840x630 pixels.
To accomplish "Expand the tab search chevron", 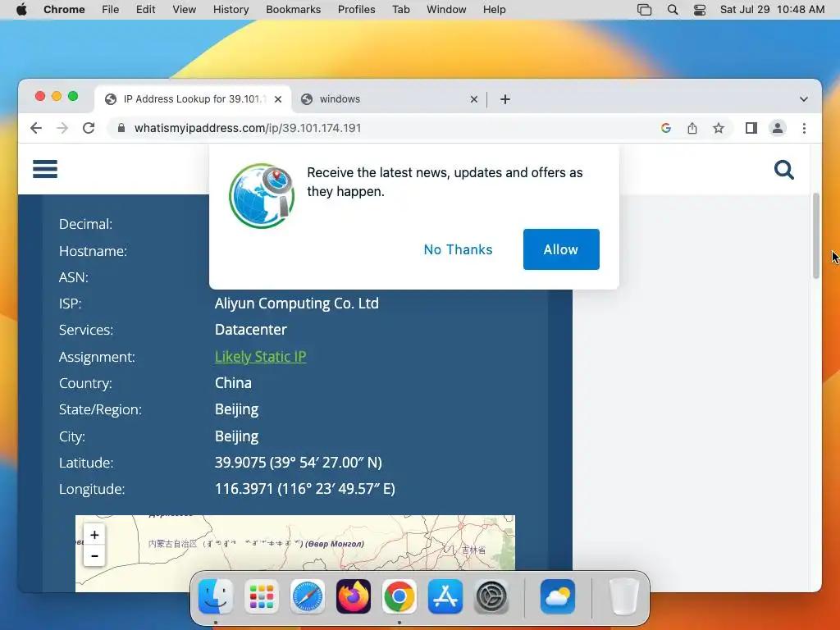I will point(804,99).
